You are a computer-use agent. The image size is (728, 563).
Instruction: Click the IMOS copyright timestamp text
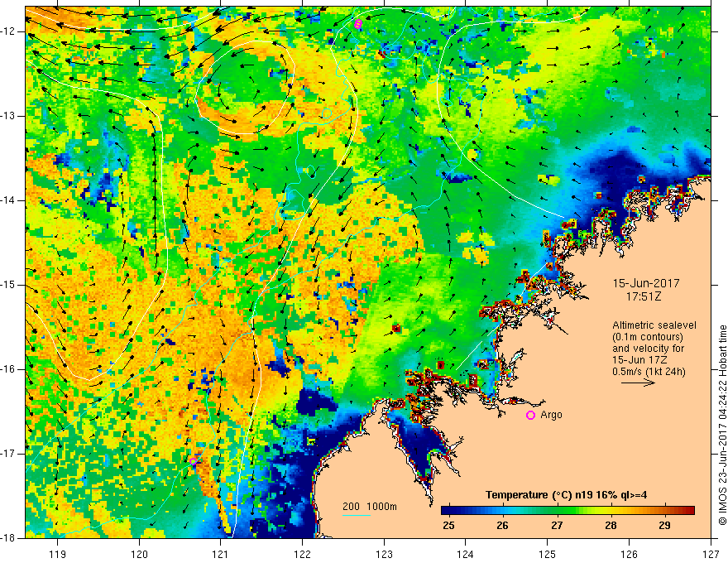(722, 425)
